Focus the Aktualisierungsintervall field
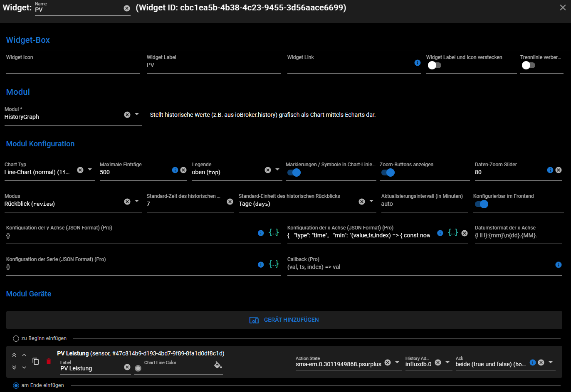The width and height of the screenshot is (571, 392). [425, 204]
